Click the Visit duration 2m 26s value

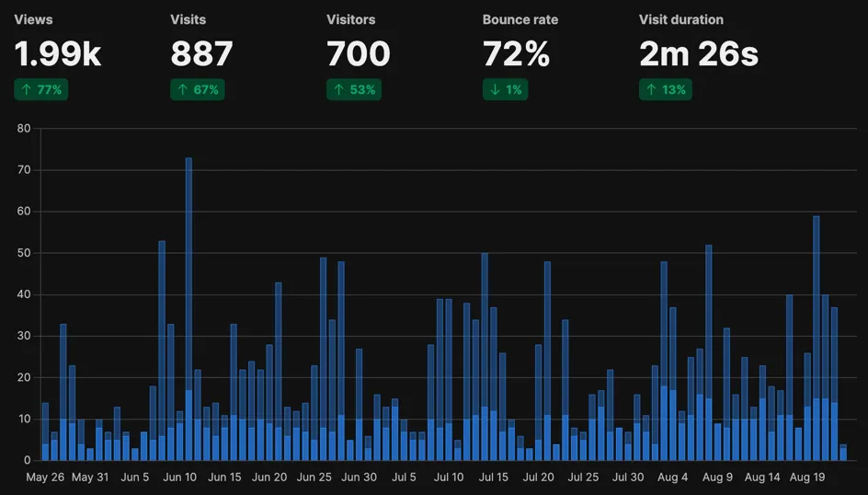pyautogui.click(x=698, y=55)
